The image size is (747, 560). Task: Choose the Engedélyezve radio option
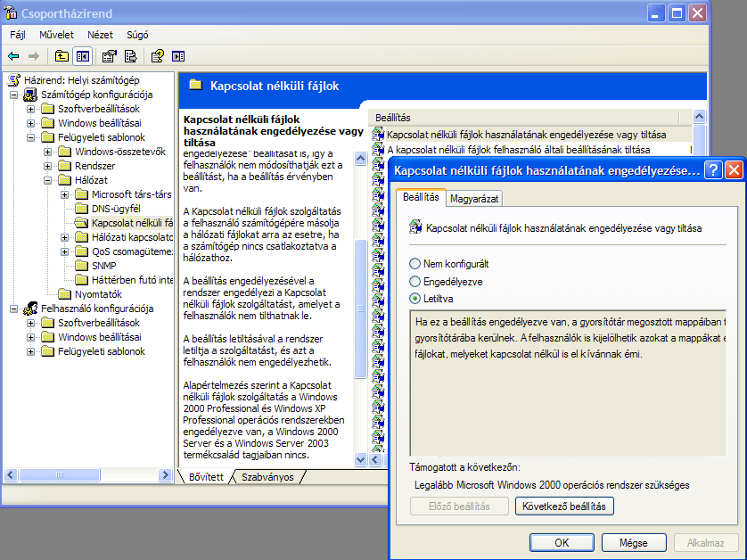click(x=415, y=281)
